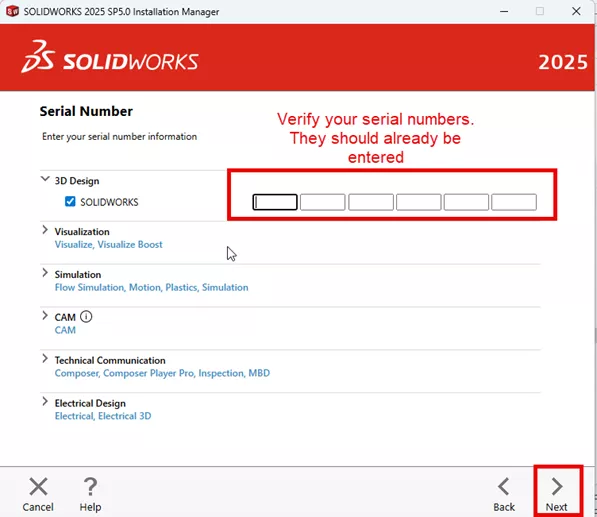Expand the CAM section chevron
This screenshot has width=597, height=517.
point(45,316)
